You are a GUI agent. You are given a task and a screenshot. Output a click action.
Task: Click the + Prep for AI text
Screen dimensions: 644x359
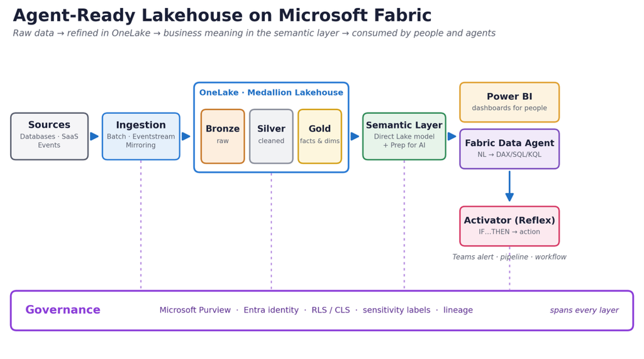(404, 145)
